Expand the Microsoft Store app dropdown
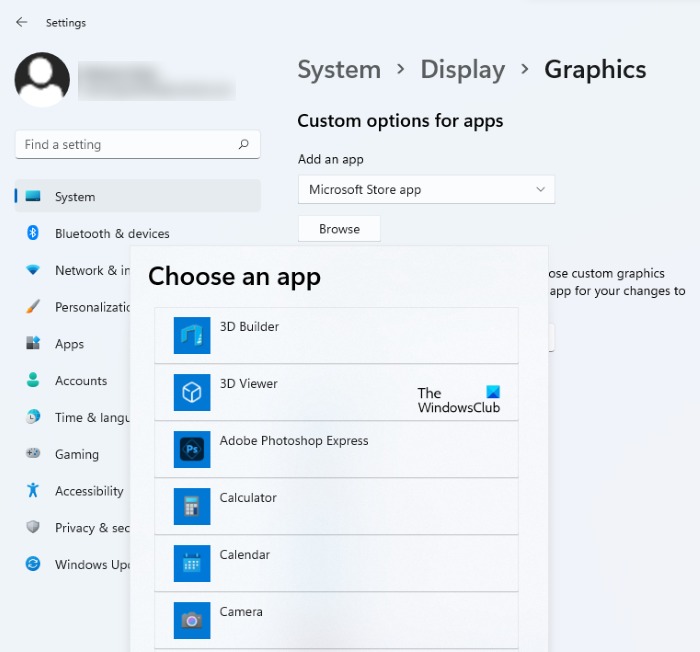The height and width of the screenshot is (652, 700). pos(425,189)
